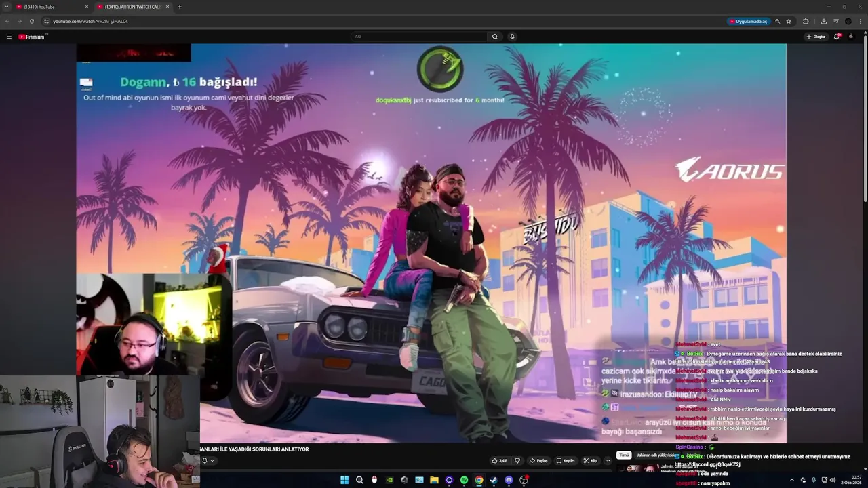
Task: Select the 'JAHREIN TWITCH' video tab
Action: coord(133,7)
